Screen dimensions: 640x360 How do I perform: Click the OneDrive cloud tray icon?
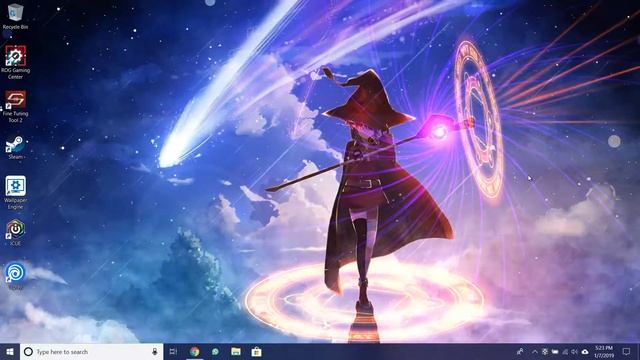(x=585, y=351)
